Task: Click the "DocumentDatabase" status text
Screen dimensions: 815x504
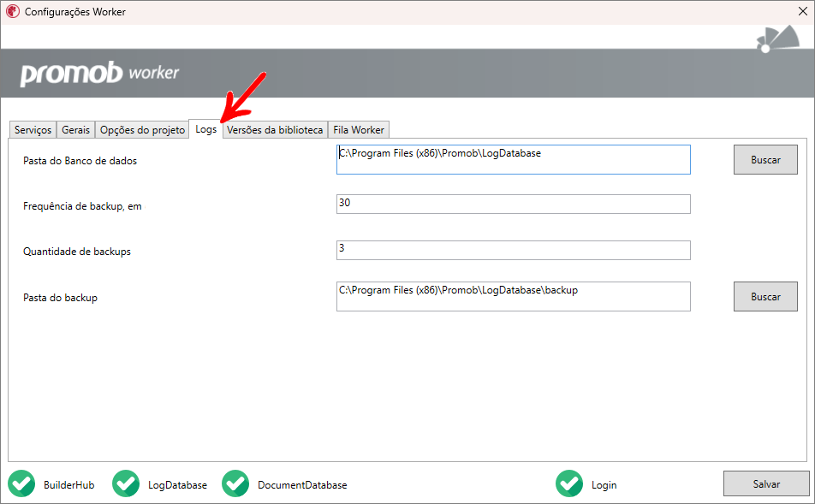Action: [x=302, y=485]
